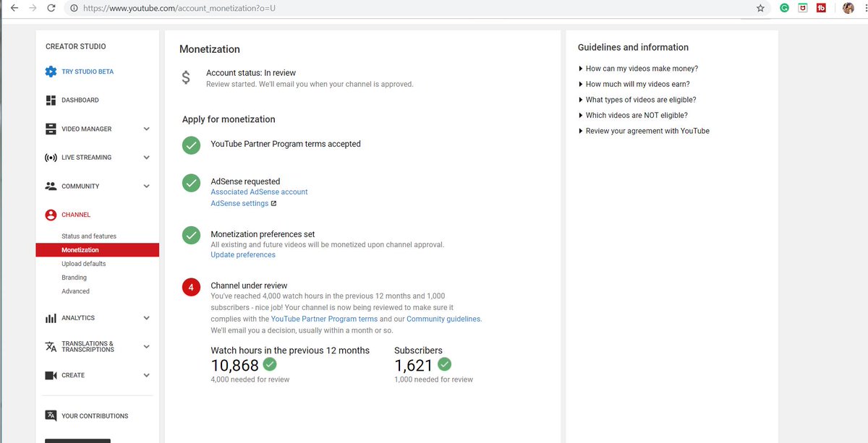Click the green Grammarly extension icon
The image size is (868, 443).
[x=784, y=8]
